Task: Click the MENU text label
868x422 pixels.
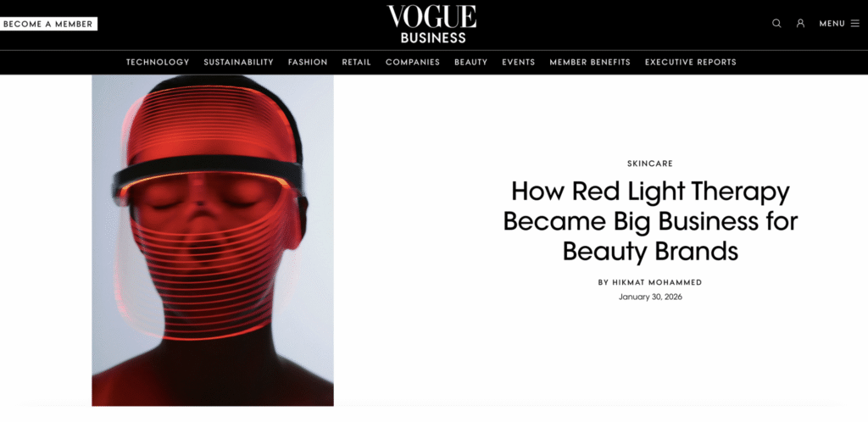Action: [832, 24]
